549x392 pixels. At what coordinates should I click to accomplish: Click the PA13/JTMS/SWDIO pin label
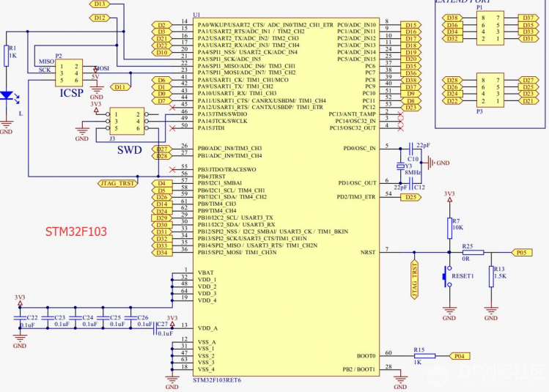222,114
